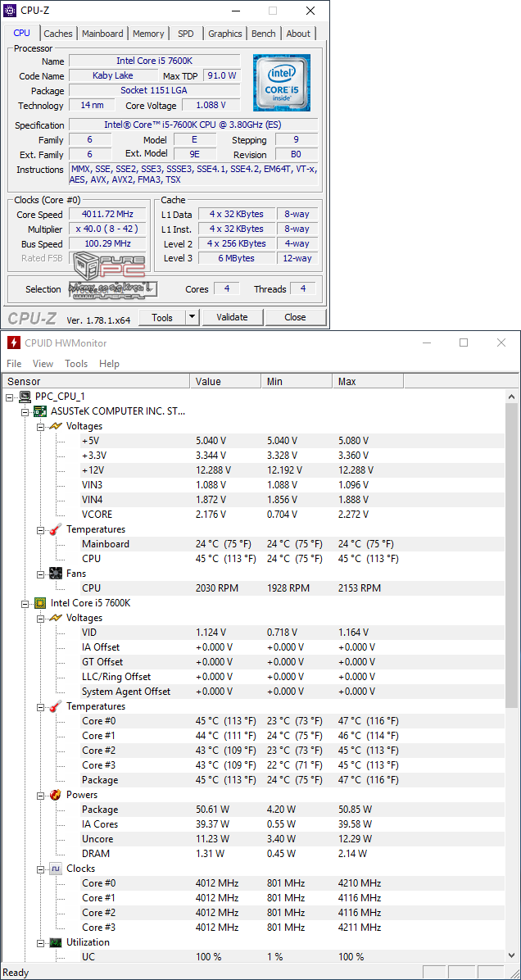
Task: Click the PPC_CPU_1 computer icon
Action: [x=25, y=397]
